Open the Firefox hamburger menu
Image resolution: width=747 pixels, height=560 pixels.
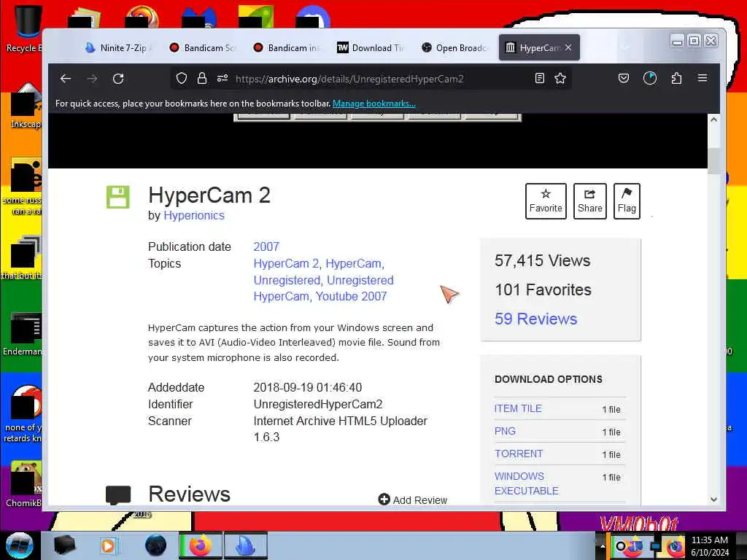tap(703, 78)
